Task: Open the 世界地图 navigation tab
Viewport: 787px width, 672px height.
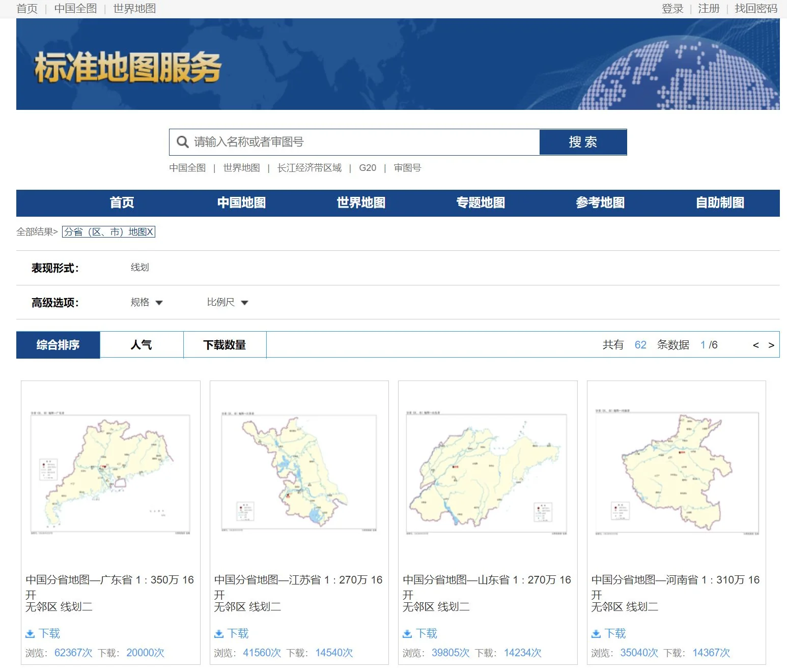Action: (x=361, y=202)
